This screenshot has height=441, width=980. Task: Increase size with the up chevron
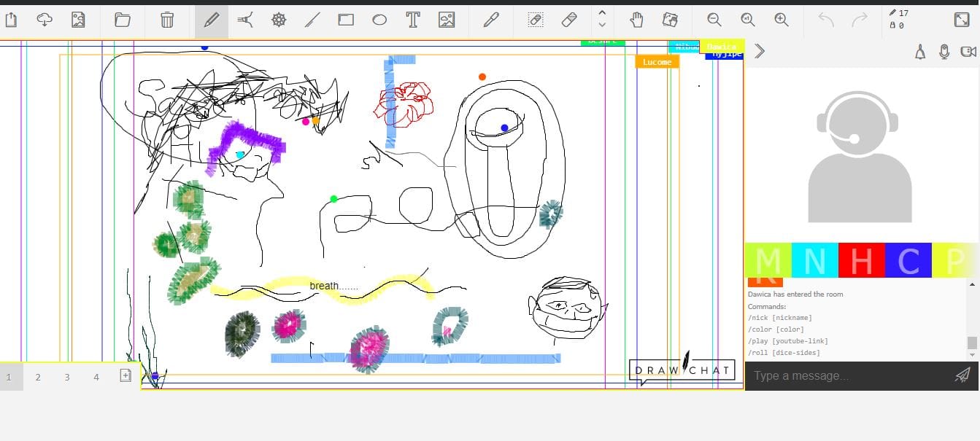pos(602,12)
